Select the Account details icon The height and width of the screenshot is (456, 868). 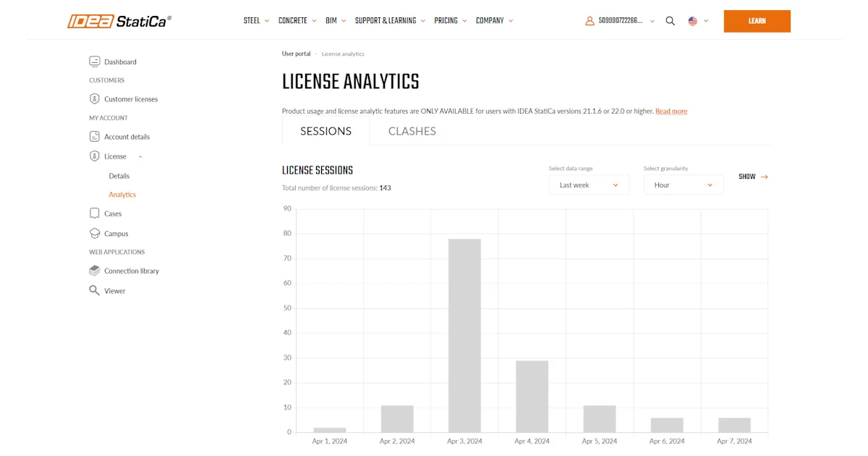(x=94, y=137)
